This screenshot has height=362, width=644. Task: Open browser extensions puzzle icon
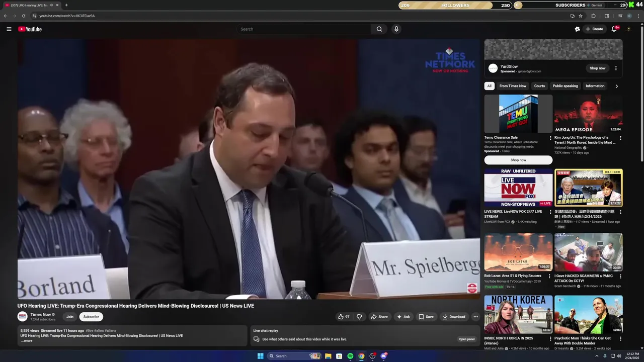click(593, 16)
